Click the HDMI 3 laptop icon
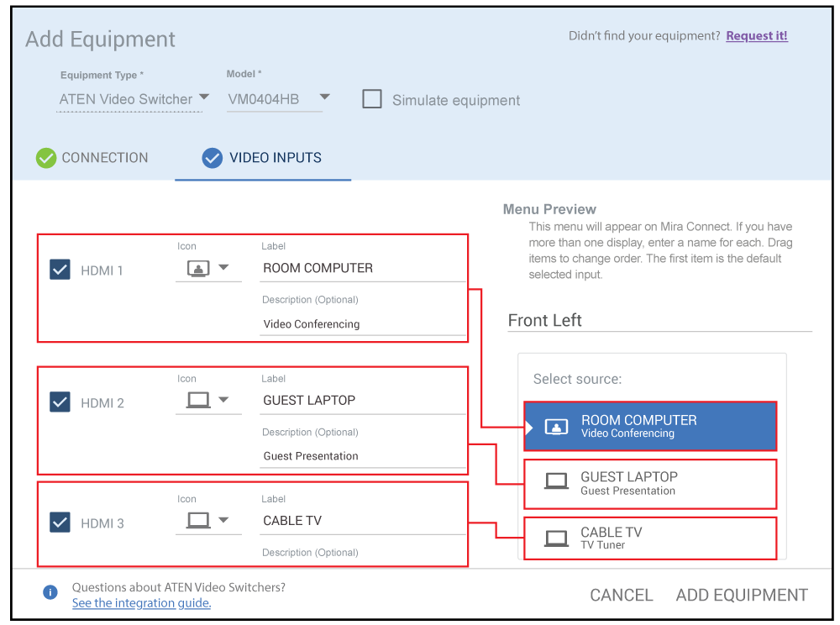Screen dimensions: 840x625 (x=197, y=521)
